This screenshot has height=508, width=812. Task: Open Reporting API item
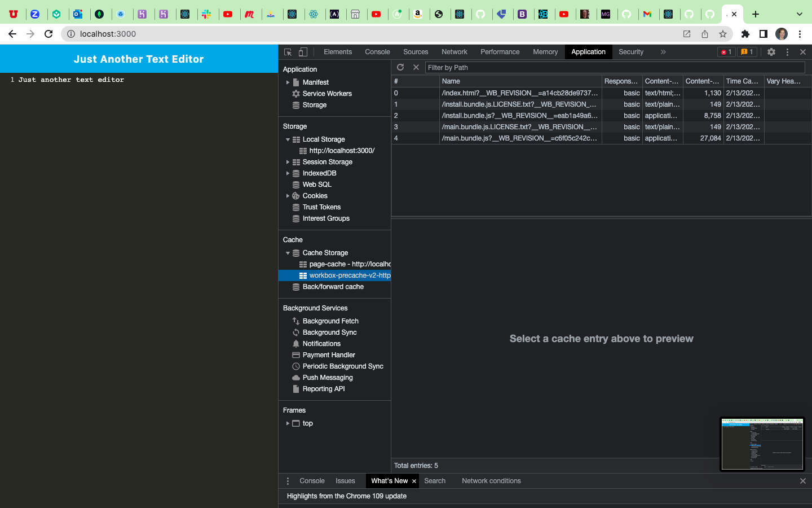324,389
